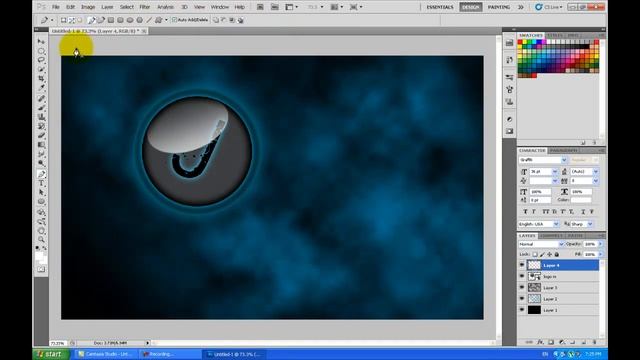Select the Clone Stamp tool
The height and width of the screenshot is (360, 640).
(41, 117)
